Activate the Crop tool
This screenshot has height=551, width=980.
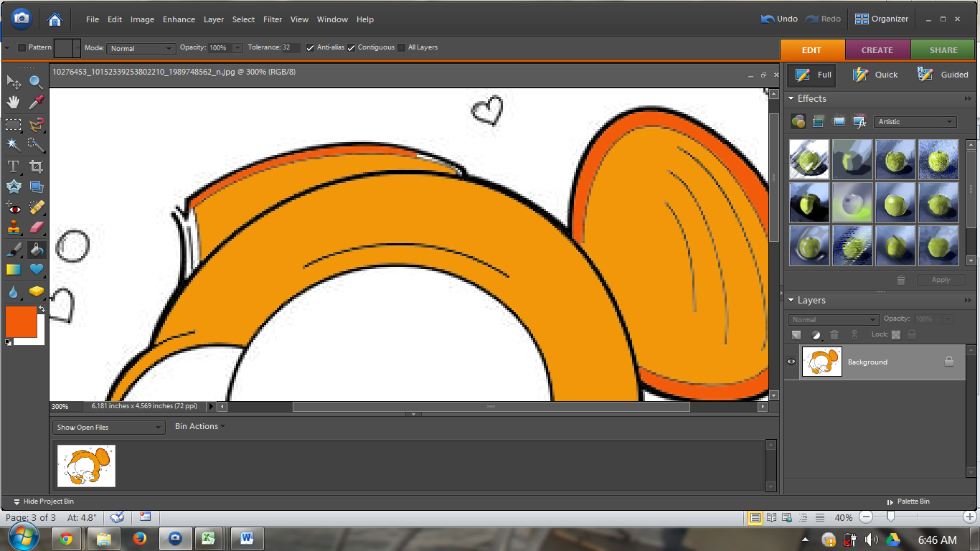(x=36, y=166)
